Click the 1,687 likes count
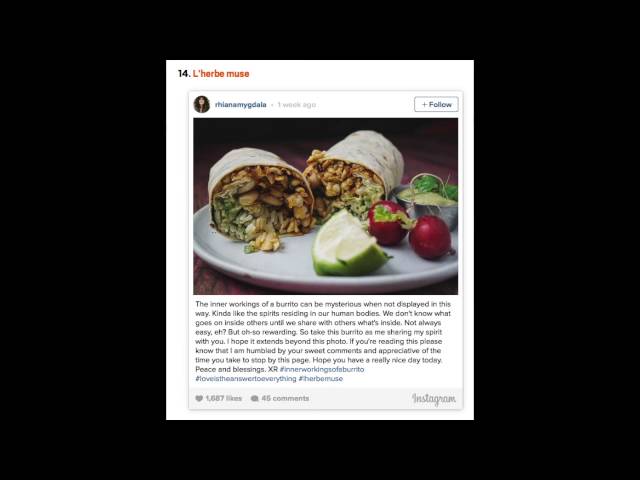640x480 pixels. [224, 398]
